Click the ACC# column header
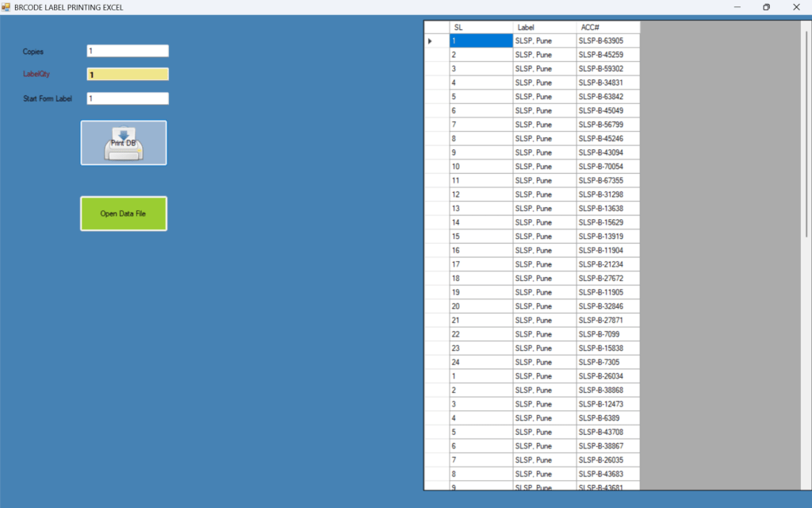This screenshot has width=812, height=508. tap(607, 27)
